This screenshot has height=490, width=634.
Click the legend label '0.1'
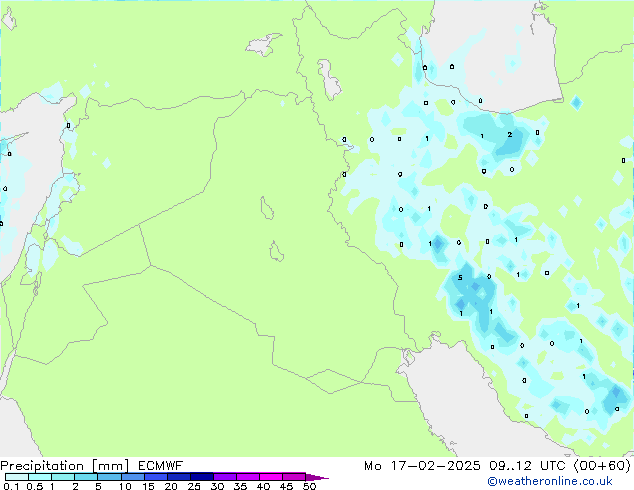11,486
